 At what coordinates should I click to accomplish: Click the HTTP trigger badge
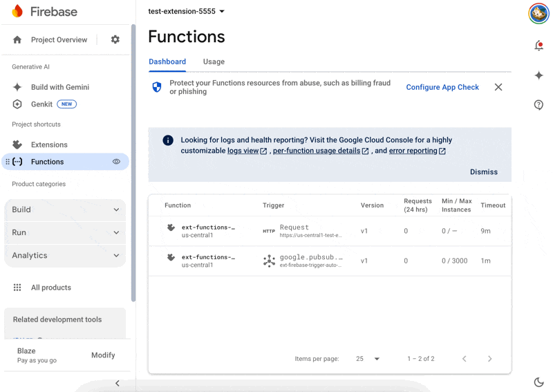269,231
